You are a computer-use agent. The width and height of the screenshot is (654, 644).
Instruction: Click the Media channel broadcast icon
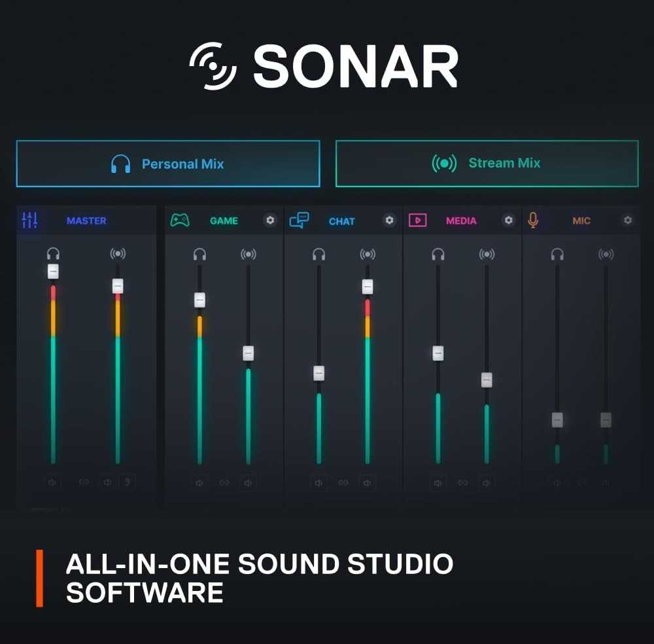click(x=487, y=254)
